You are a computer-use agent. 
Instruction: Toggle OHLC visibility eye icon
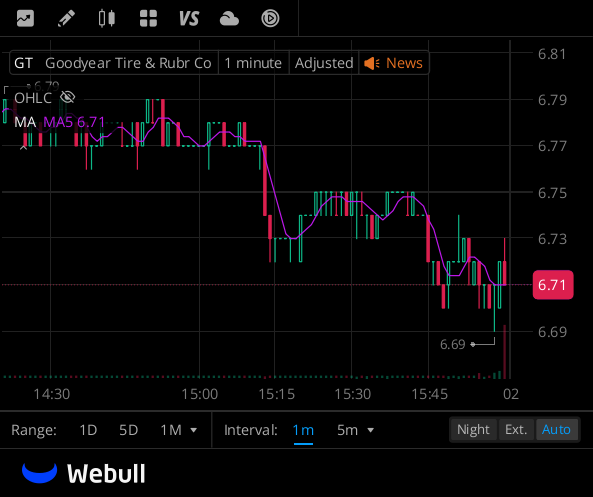pyautogui.click(x=68, y=98)
